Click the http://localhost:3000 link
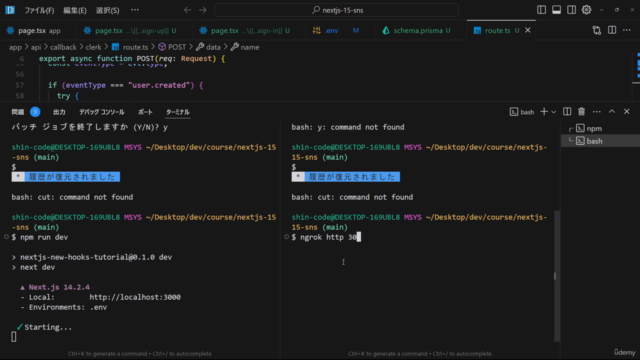Screen dimensions: 640x360 pos(135,297)
